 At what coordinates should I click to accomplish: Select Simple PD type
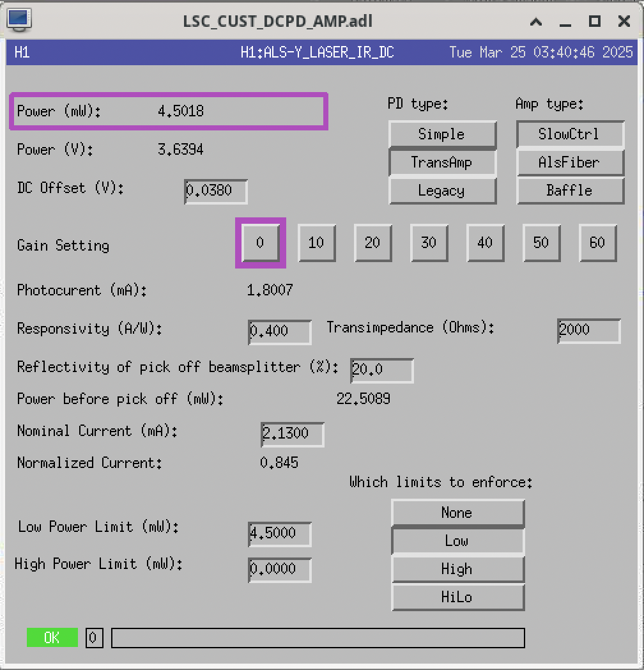pyautogui.click(x=442, y=134)
